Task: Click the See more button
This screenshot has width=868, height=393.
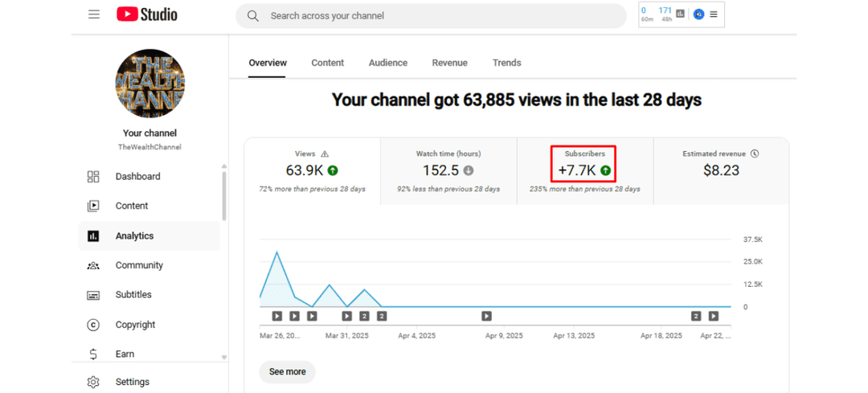Action: 287,371
